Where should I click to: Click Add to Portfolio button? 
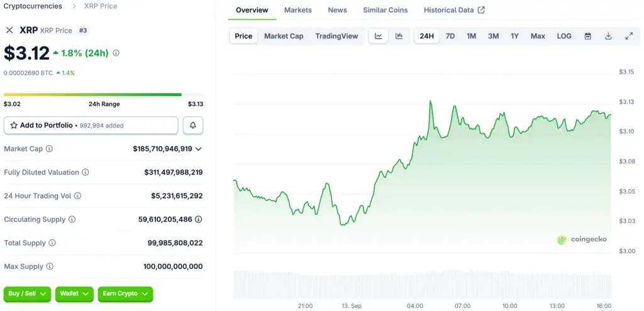click(x=91, y=126)
